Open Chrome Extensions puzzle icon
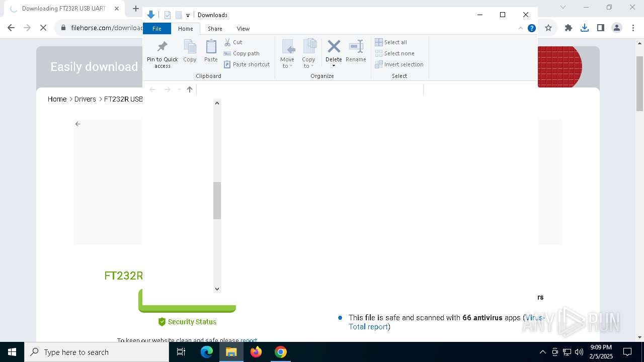The image size is (644, 362). click(569, 28)
